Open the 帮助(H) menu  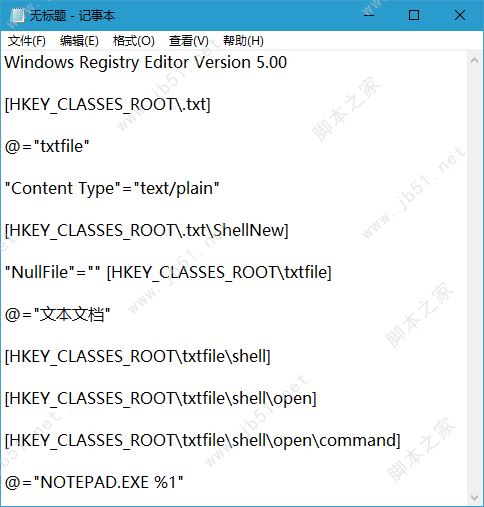(243, 41)
